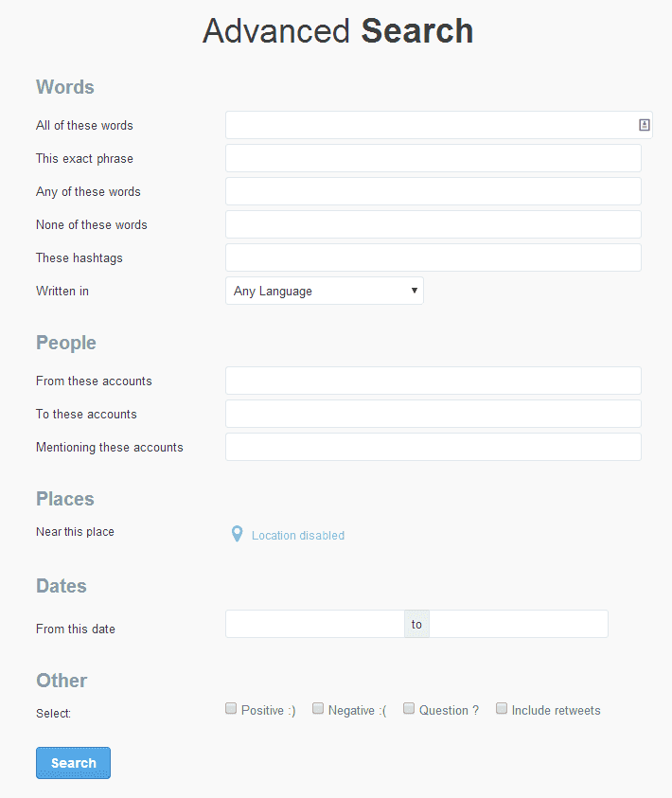Screen dimensions: 672x798
Task: Focus the These hashtags input
Action: coord(433,257)
